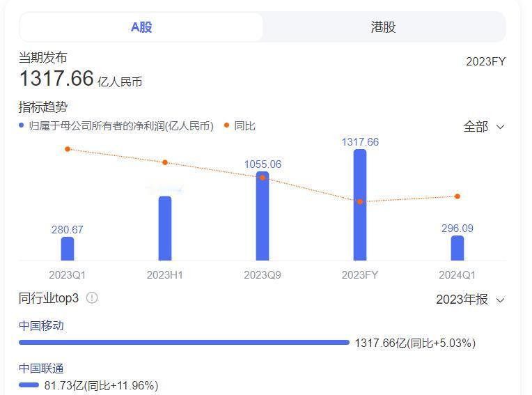The width and height of the screenshot is (532, 395).
Task: Click the 中国移动 progress bar
Action: tap(185, 342)
